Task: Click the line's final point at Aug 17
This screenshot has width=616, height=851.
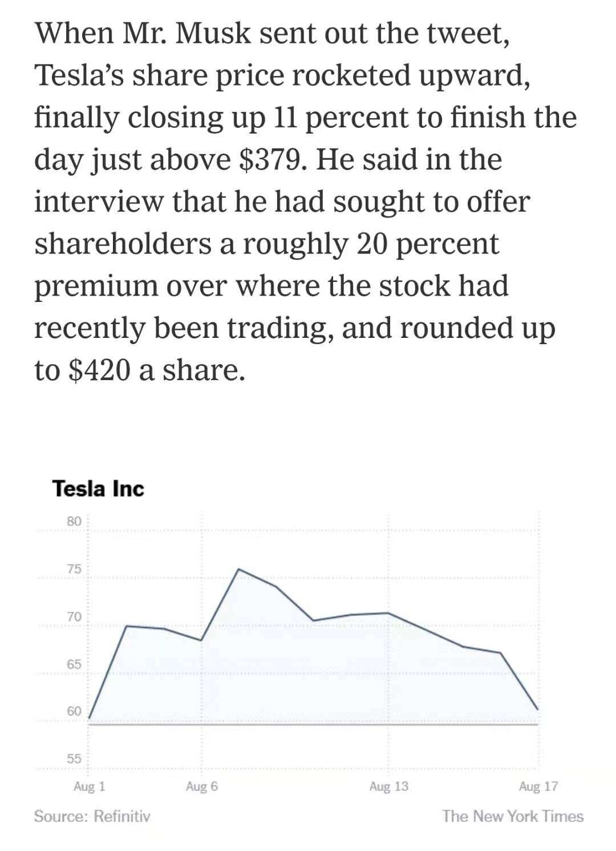Action: coord(537,709)
